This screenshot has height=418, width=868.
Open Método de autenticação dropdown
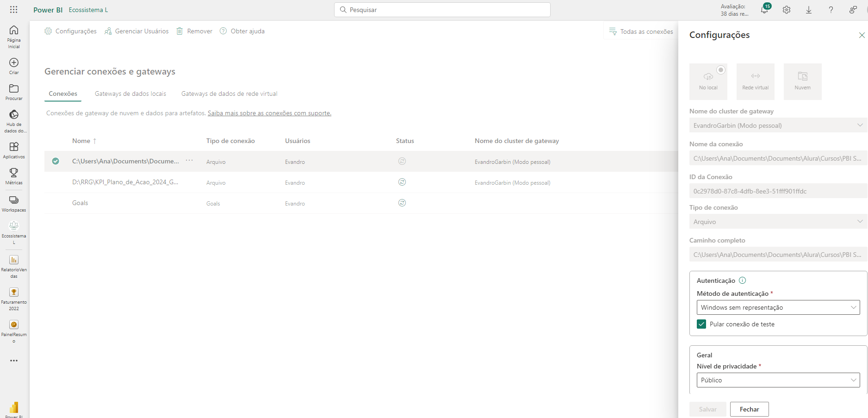[778, 307]
